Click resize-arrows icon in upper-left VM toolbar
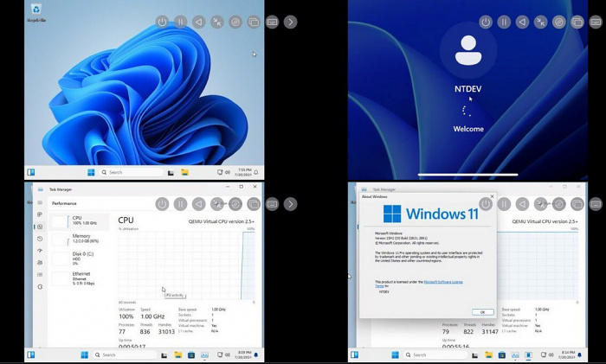The height and width of the screenshot is (364, 606). 217,22
